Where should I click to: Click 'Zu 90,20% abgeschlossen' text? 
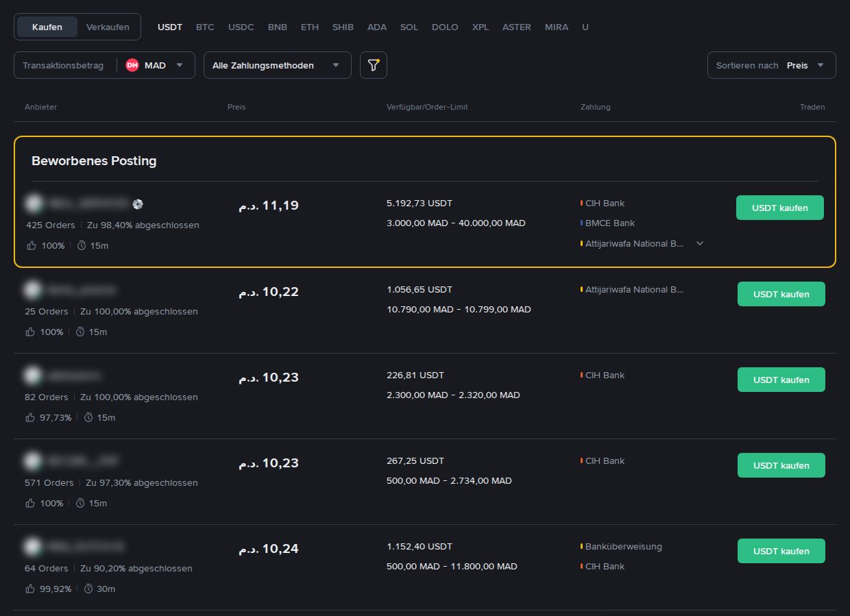pyautogui.click(x=136, y=569)
